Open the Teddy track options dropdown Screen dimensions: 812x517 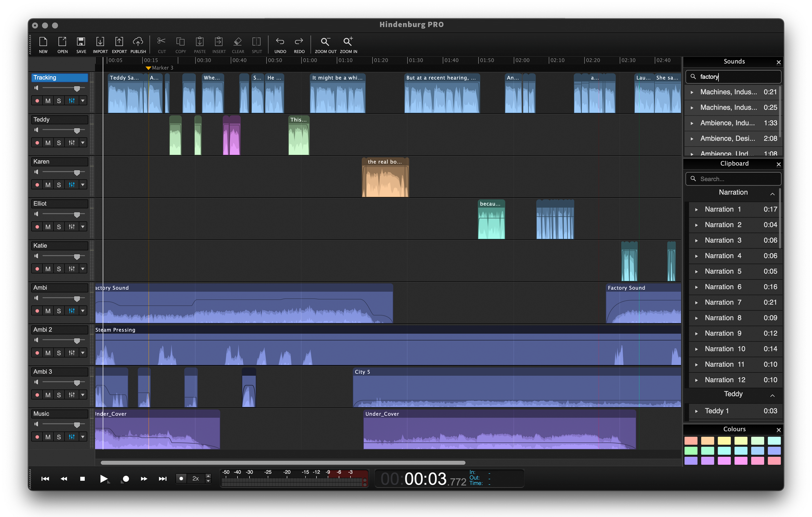82,143
